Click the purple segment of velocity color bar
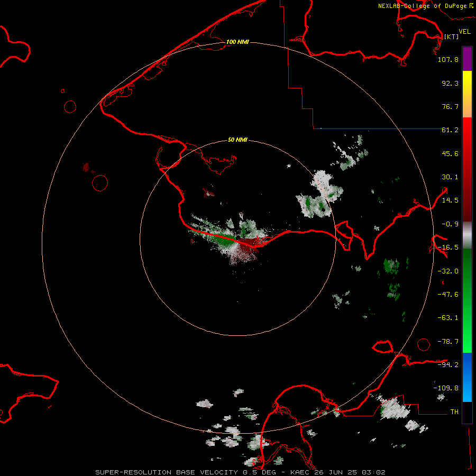 [x=467, y=59]
